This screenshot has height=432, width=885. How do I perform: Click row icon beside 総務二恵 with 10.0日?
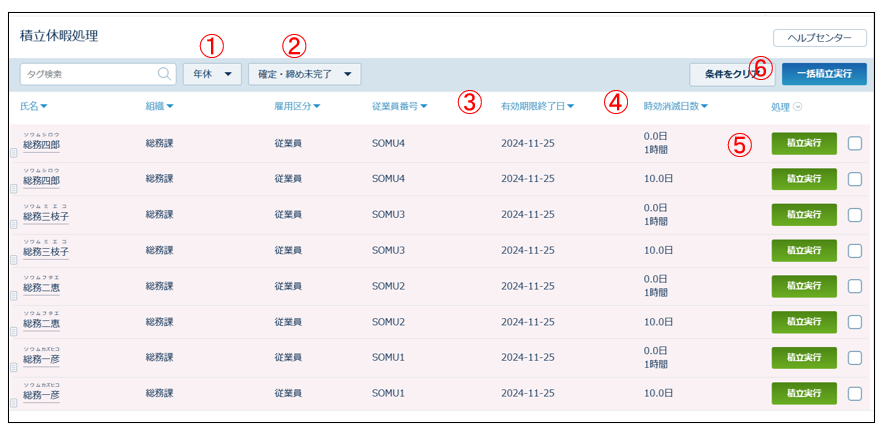(14, 331)
